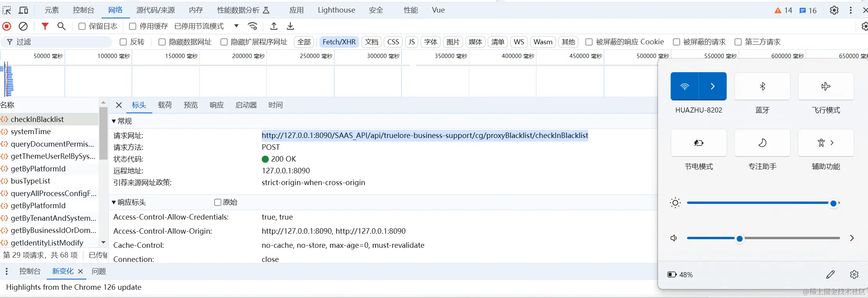The width and height of the screenshot is (868, 298).
Task: Click the battery 48% indicator
Action: tap(680, 274)
